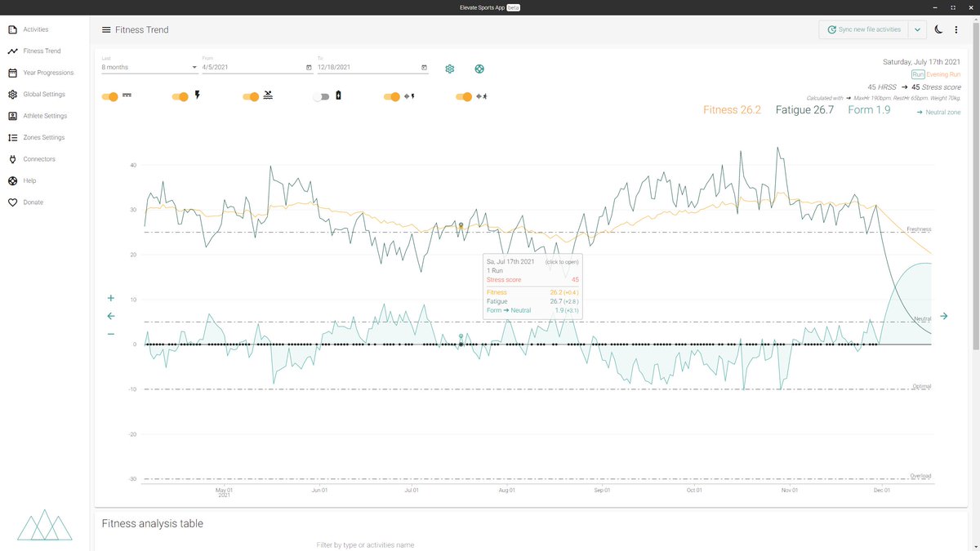Toggle the switch with runner estimate icon
Screen dimensions: 980x551
[x=464, y=96]
